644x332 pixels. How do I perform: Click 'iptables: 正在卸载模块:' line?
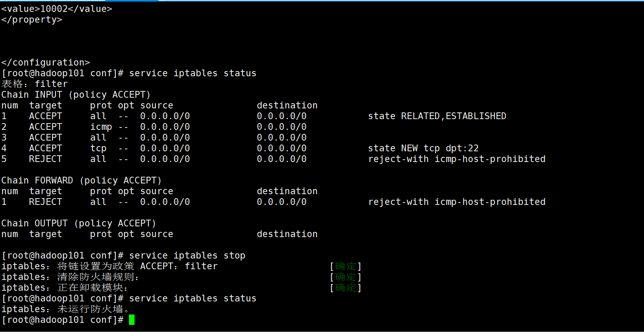[x=65, y=288]
